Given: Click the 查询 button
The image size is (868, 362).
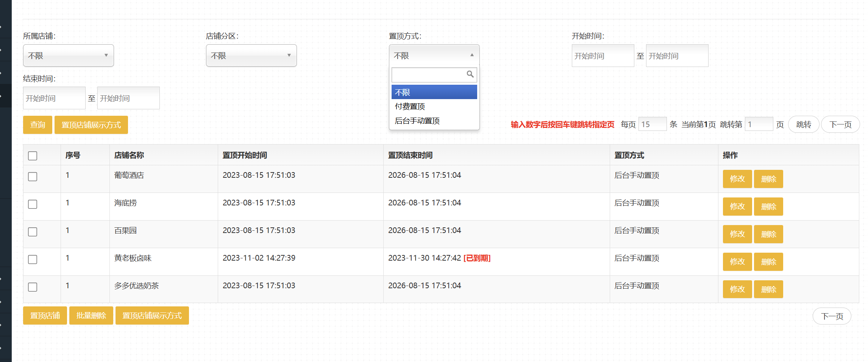Looking at the screenshot, I should 37,125.
